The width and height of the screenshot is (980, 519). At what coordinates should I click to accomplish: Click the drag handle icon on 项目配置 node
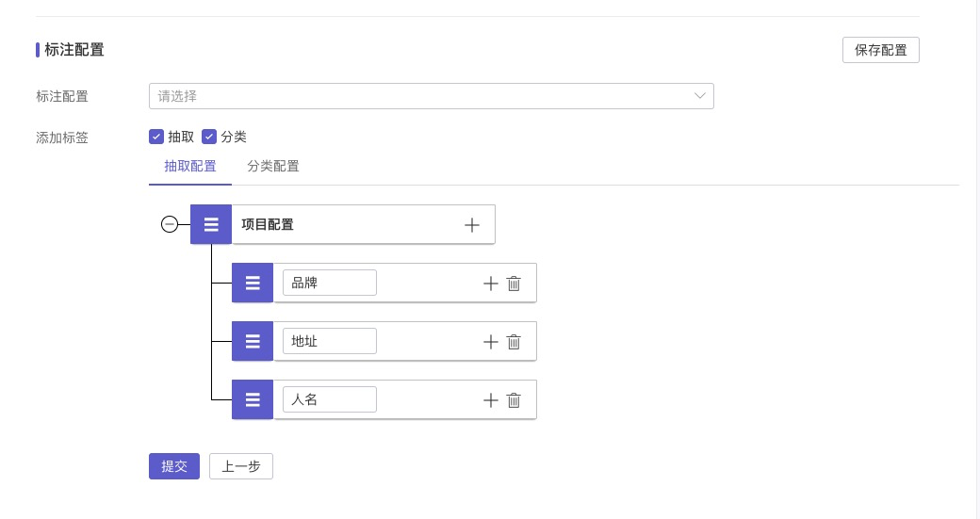pos(211,224)
